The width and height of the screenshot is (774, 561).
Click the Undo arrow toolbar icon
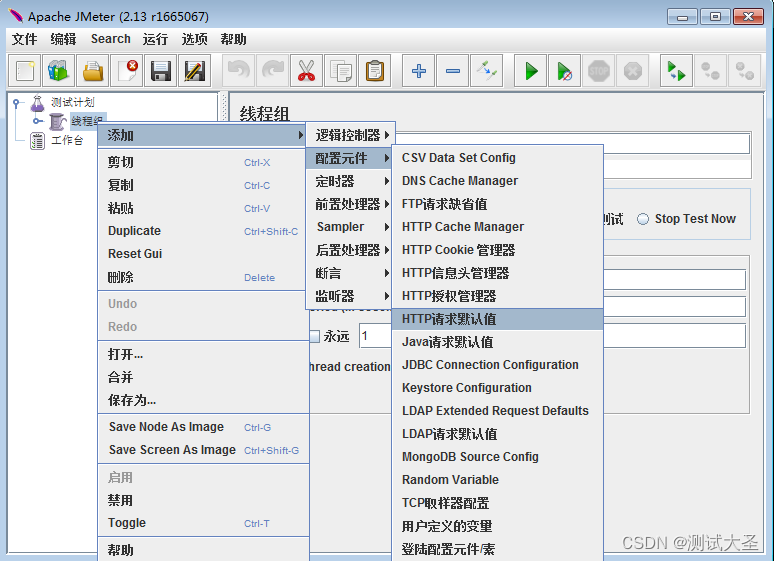pyautogui.click(x=239, y=71)
